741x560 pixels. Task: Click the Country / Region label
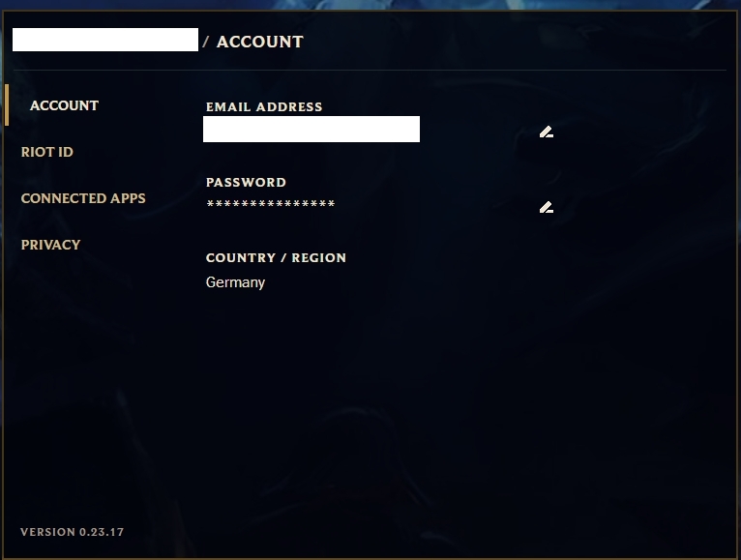coord(276,258)
